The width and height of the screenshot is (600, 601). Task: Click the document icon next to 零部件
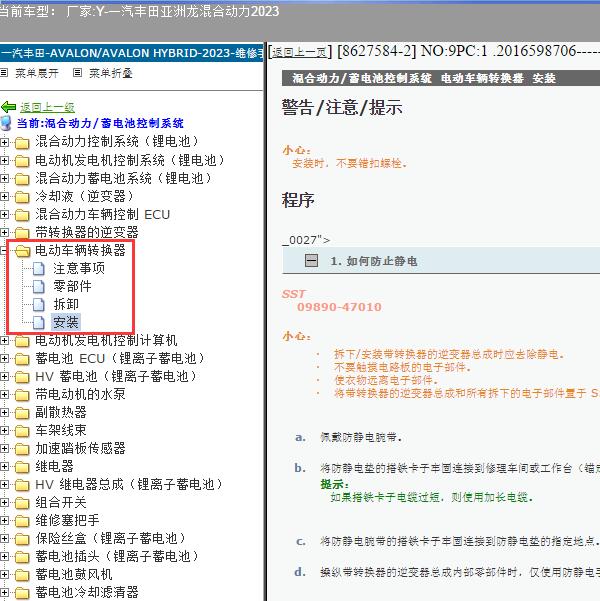click(38, 287)
